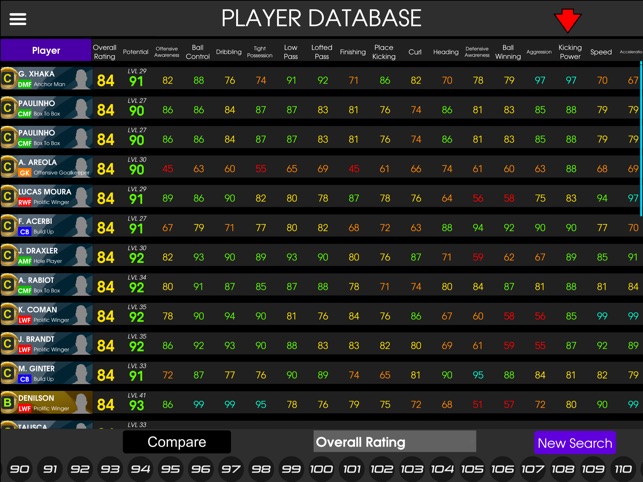643x482 pixels.
Task: Click M. Ginter's CB position tag
Action: pos(25,379)
